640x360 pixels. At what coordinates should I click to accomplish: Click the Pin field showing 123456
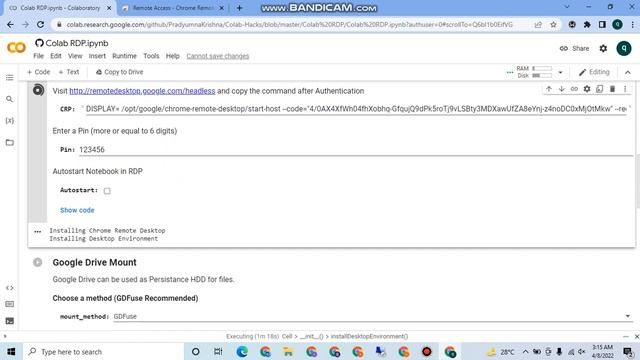click(x=355, y=150)
